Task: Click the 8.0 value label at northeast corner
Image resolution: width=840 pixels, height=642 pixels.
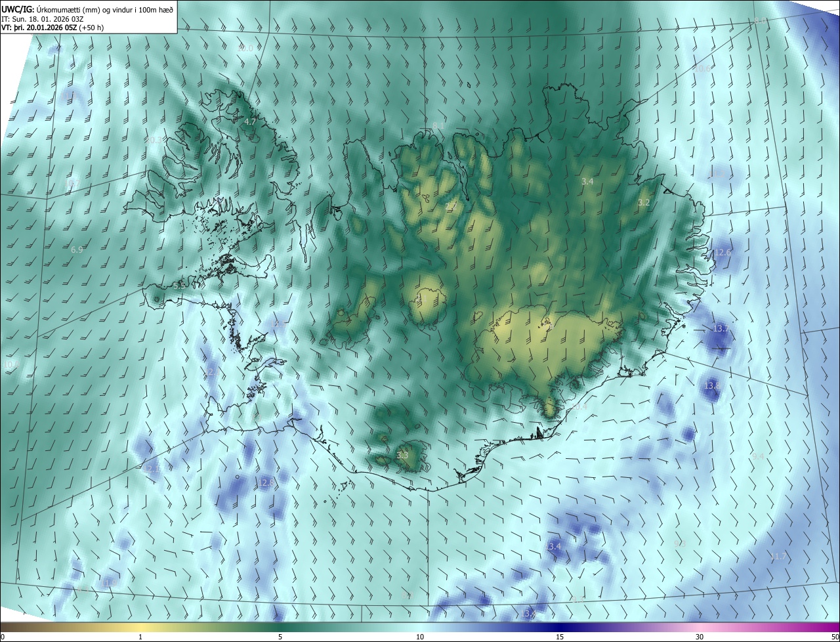Action: (760, 21)
